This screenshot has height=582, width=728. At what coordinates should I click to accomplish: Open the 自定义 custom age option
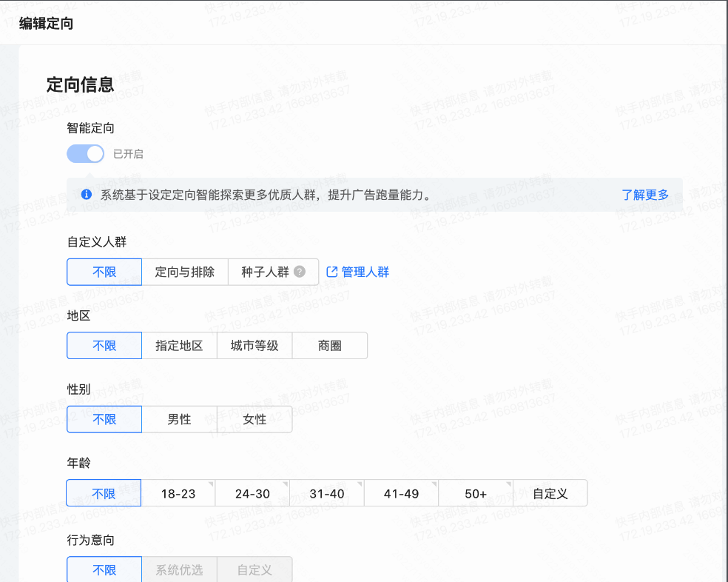(x=550, y=492)
